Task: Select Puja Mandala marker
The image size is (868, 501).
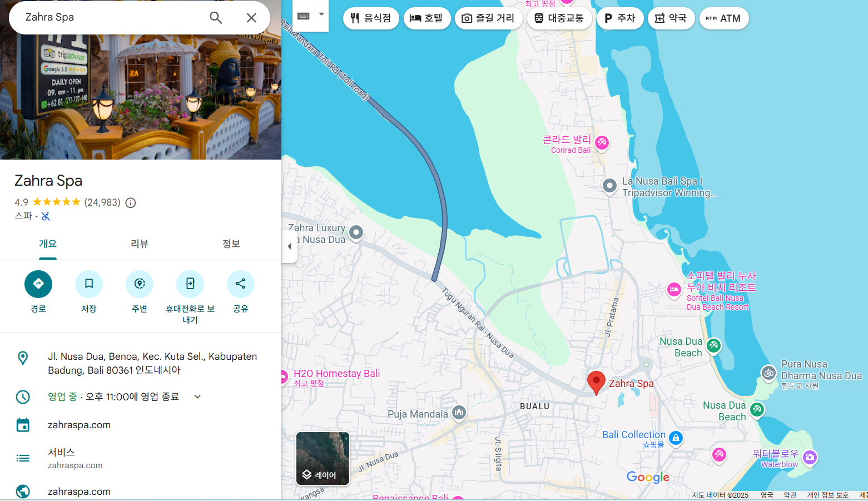Action: [x=459, y=413]
